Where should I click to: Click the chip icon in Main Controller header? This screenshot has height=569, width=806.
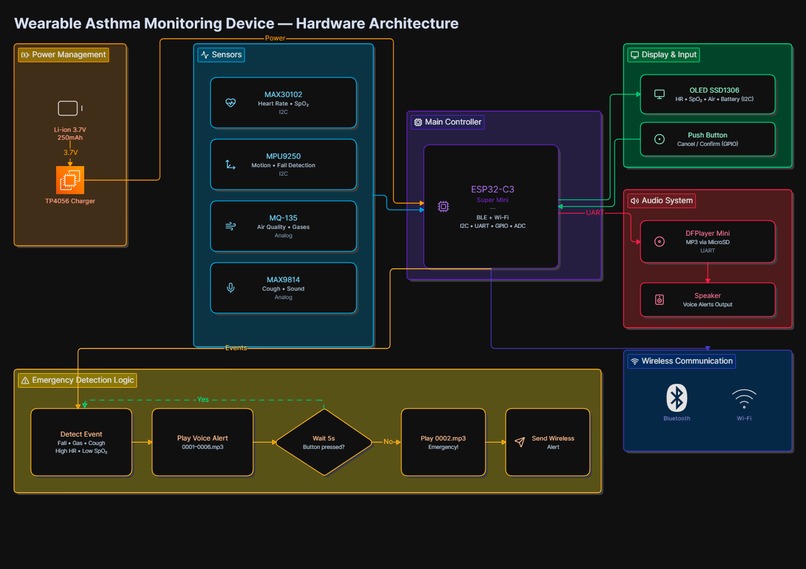pos(418,122)
